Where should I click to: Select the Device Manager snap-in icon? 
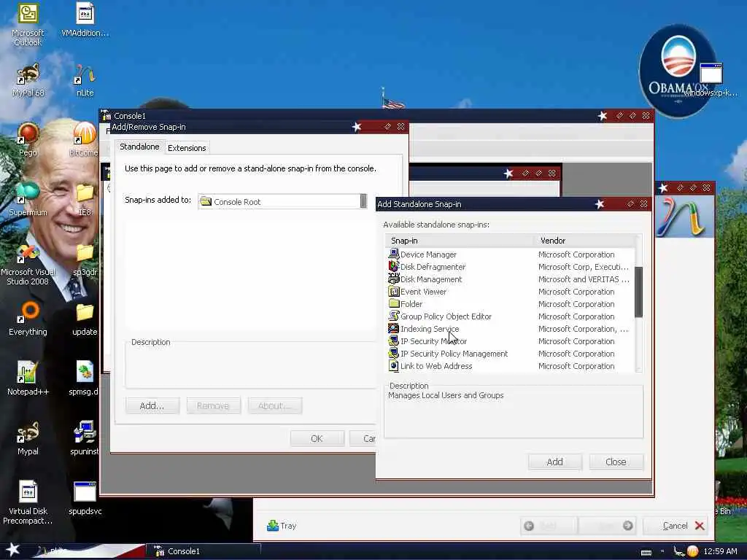[x=393, y=254]
